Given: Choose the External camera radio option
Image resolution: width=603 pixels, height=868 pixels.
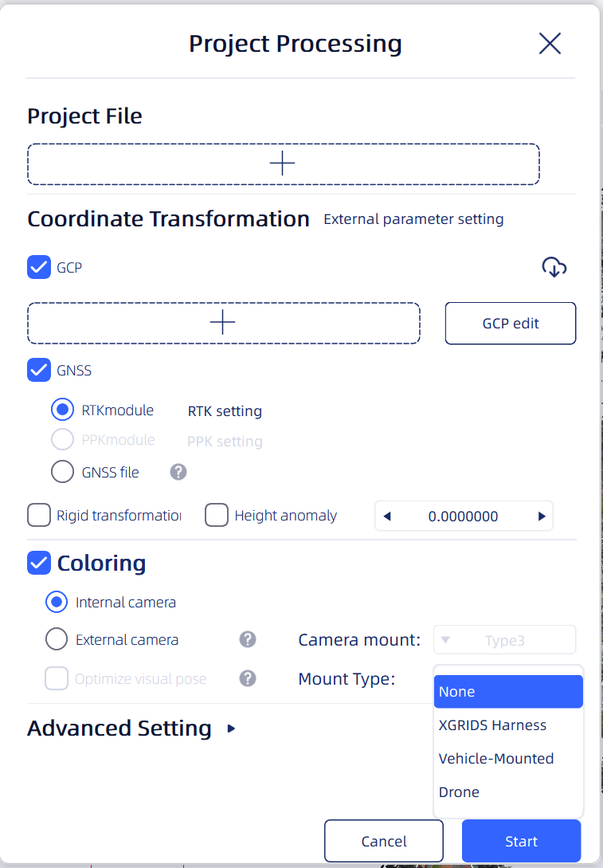Looking at the screenshot, I should [x=57, y=639].
